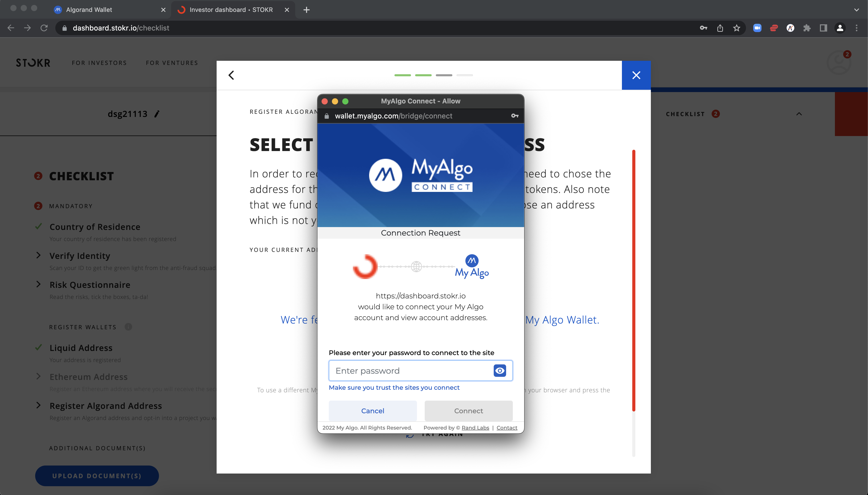
Task: Expand Risk Questionnaire item
Action: [39, 284]
